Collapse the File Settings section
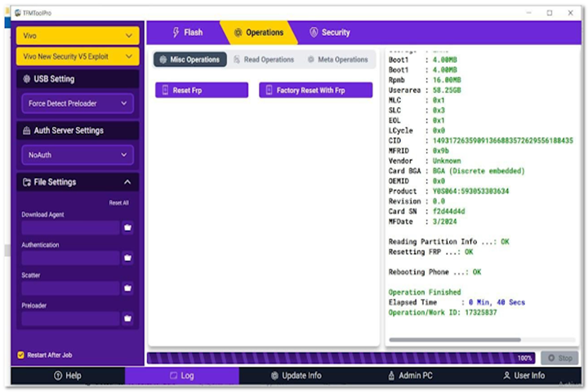Screen dimensions: 588x392 (x=127, y=182)
